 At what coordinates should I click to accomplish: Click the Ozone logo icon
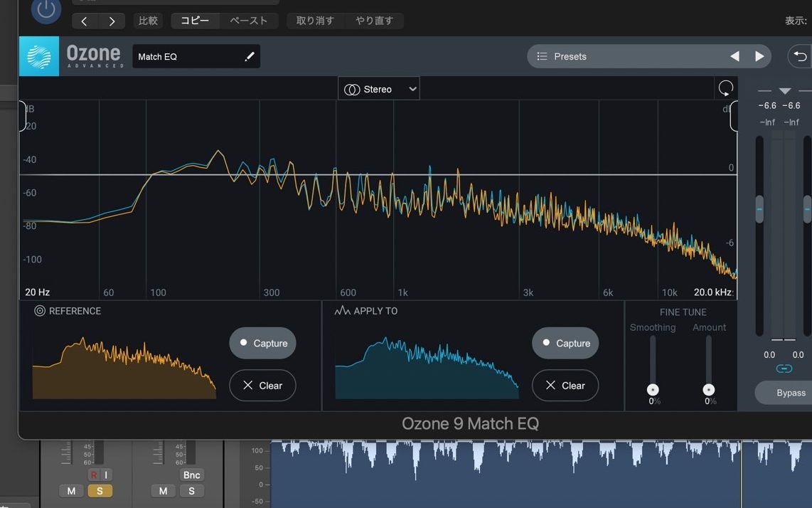tap(39, 57)
